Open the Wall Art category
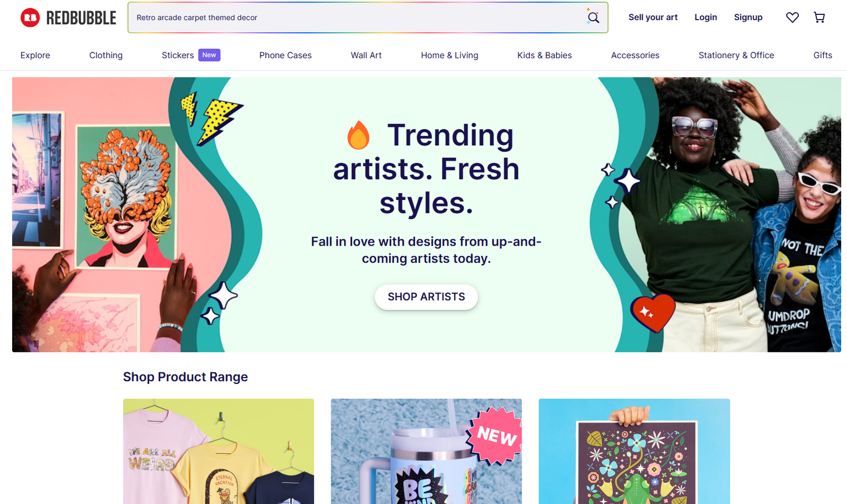Viewport: 847px width, 504px height. click(366, 55)
